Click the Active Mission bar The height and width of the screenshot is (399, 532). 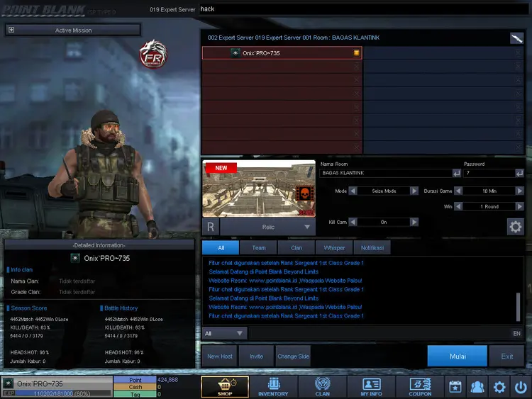73,30
